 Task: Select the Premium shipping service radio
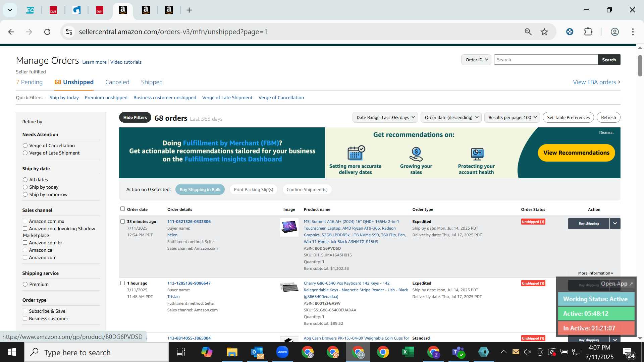pos(25,284)
